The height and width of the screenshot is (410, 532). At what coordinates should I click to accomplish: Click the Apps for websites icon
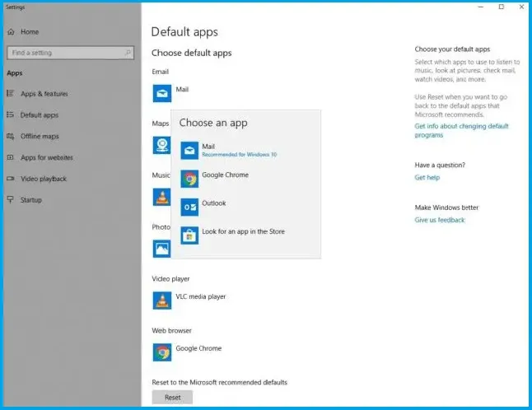pos(11,157)
